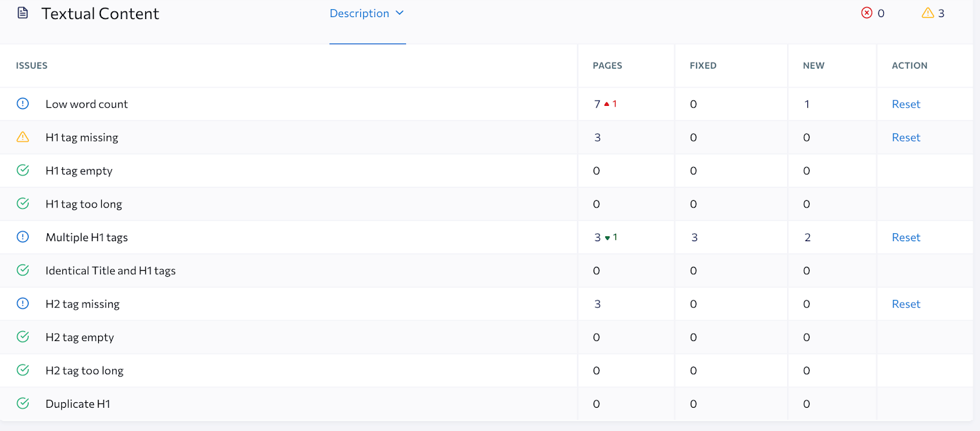The width and height of the screenshot is (980, 431).
Task: Select the H2 tag missing issue label
Action: coord(83,304)
